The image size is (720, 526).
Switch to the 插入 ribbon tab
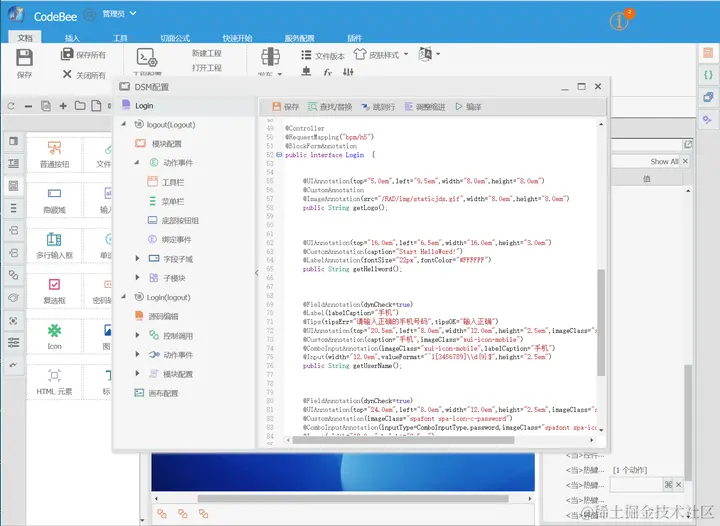tap(72, 38)
